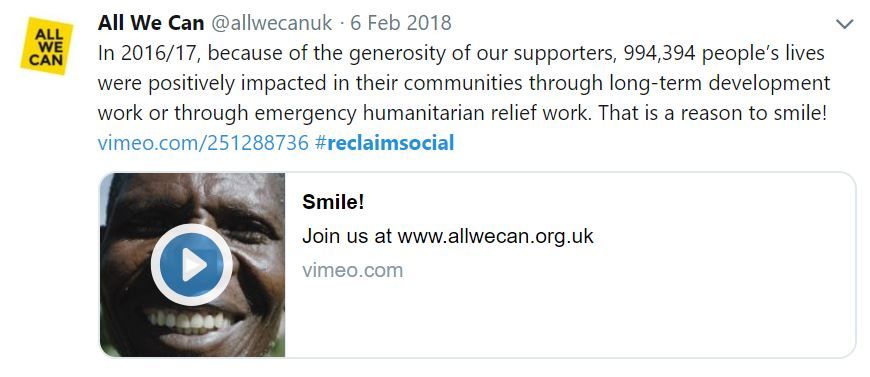Click the tweet text starting 'In 2016/17'

(464, 83)
